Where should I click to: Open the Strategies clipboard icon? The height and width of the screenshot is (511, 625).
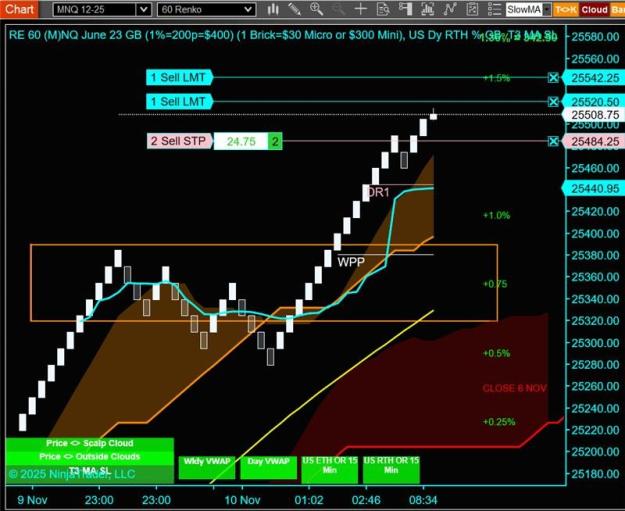coord(472,9)
